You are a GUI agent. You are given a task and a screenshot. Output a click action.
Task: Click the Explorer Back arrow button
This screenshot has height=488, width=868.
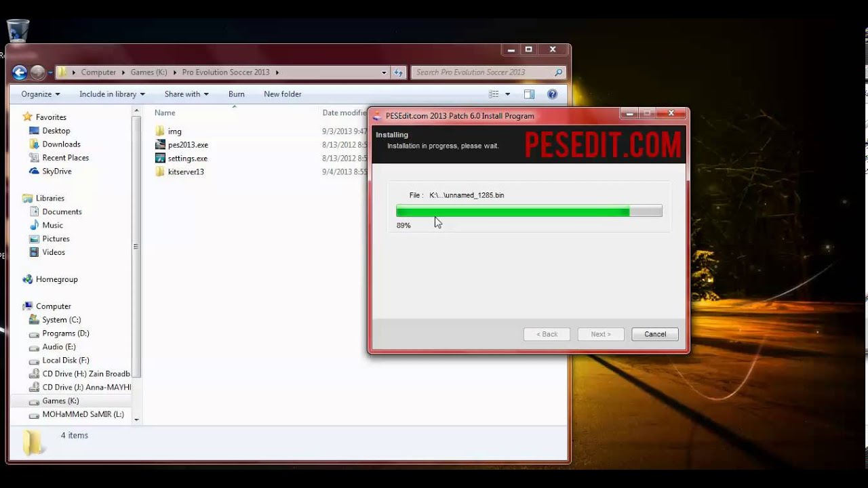pos(20,72)
